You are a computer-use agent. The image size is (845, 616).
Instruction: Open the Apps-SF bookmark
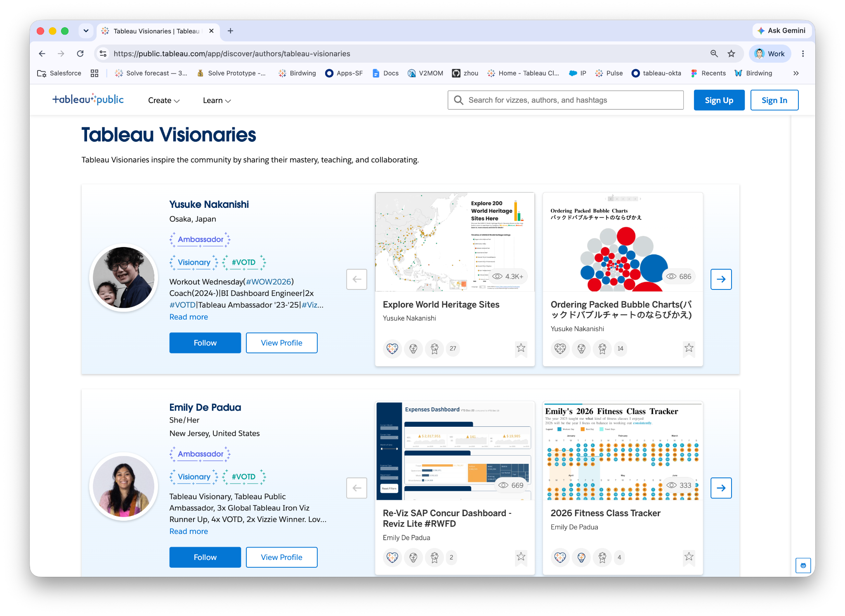(x=344, y=73)
